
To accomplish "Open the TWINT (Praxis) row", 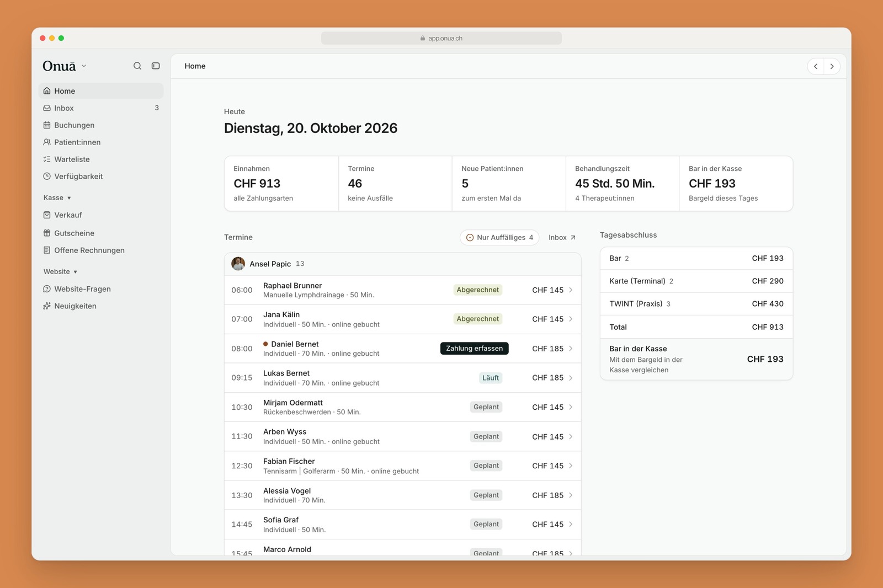I will click(x=696, y=304).
